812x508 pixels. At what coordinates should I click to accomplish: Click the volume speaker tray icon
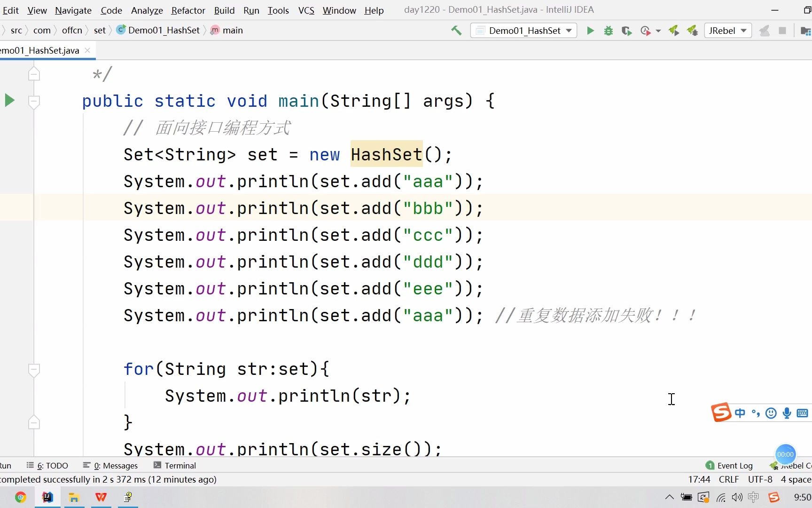(737, 497)
